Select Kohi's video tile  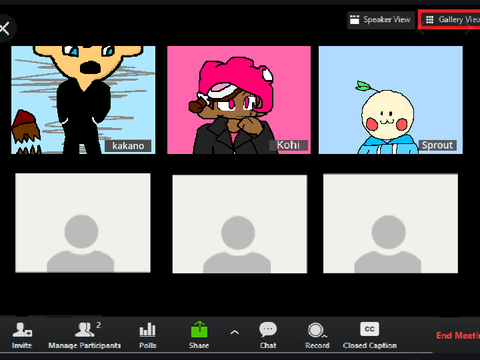[239, 100]
